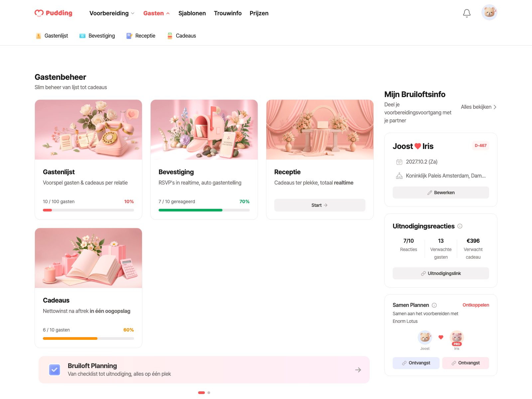Click the Gastenlijst 10% progress bar
The height and width of the screenshot is (399, 532).
88,210
